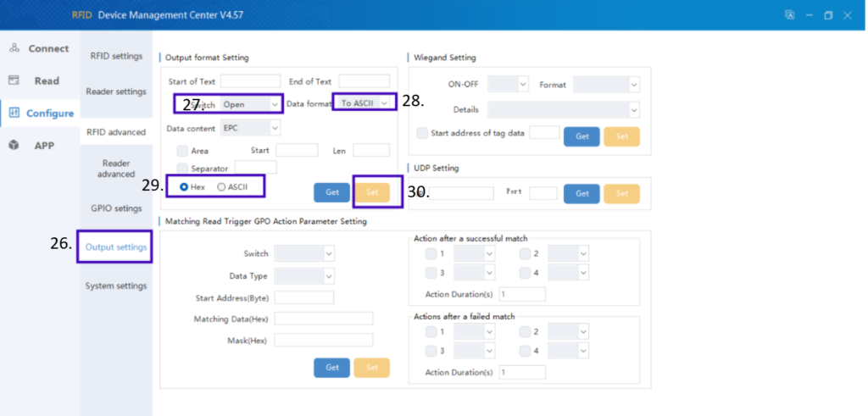The image size is (868, 416).
Task: Check successful match action 1 checkbox
Action: click(x=431, y=254)
